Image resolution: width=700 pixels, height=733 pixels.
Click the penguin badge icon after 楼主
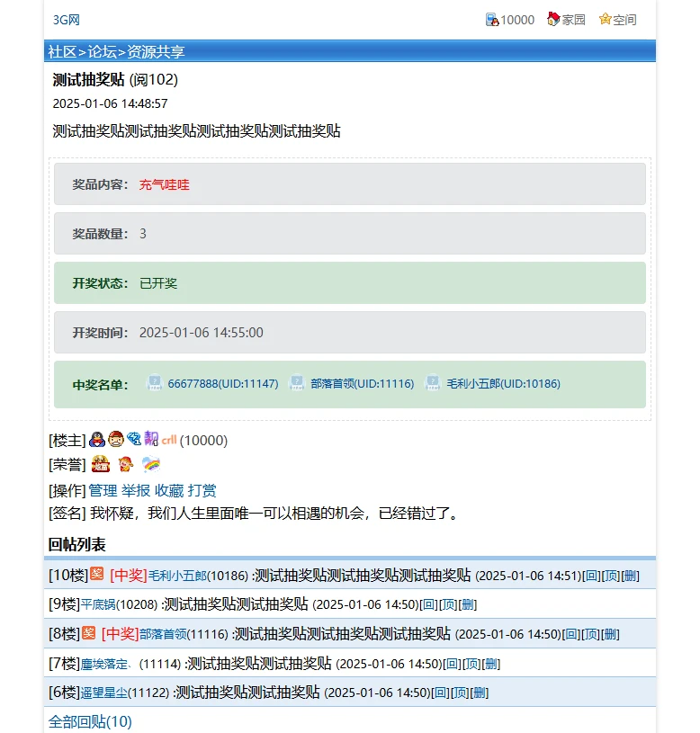click(97, 440)
